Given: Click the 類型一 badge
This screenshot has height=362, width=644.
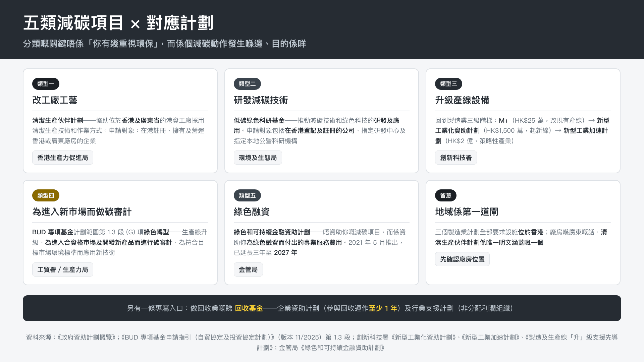Looking at the screenshot, I should pyautogui.click(x=46, y=84).
